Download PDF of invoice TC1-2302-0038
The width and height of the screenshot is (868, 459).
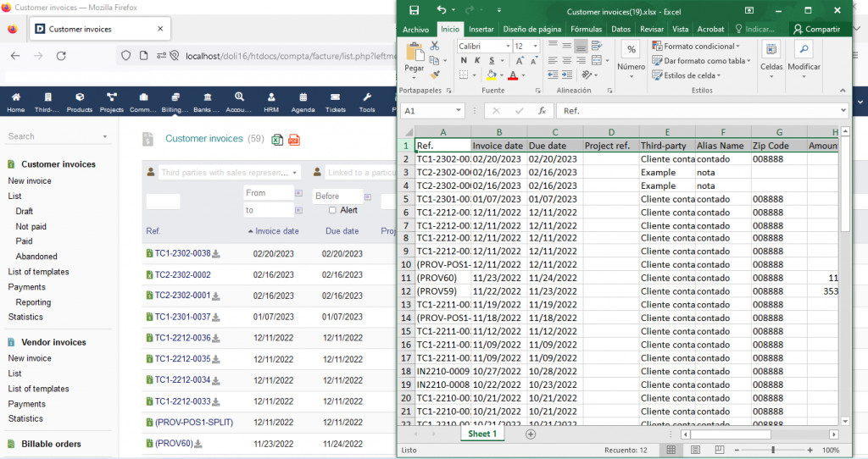(216, 254)
